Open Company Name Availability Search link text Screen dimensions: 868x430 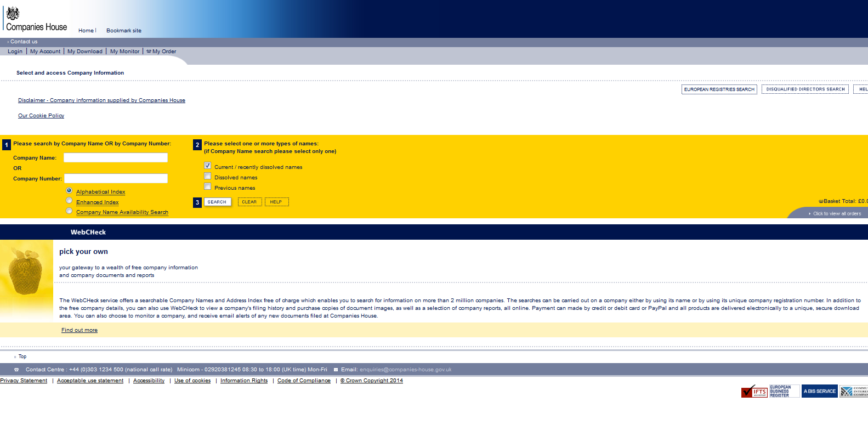(x=122, y=212)
